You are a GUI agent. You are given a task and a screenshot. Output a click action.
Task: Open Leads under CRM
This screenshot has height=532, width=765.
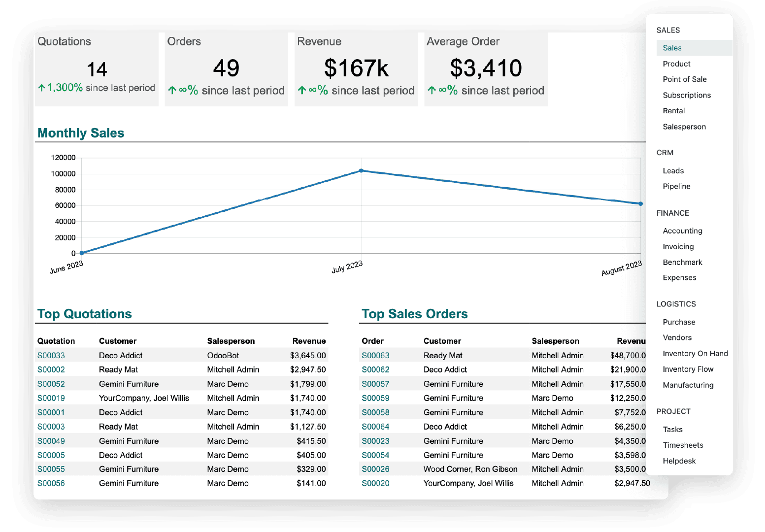coord(673,170)
